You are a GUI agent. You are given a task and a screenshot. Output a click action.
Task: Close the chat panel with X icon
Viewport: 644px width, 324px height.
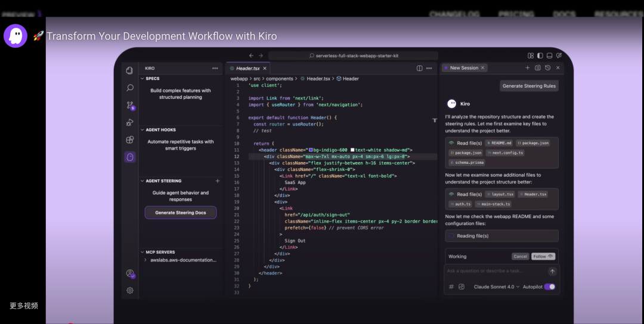click(558, 68)
